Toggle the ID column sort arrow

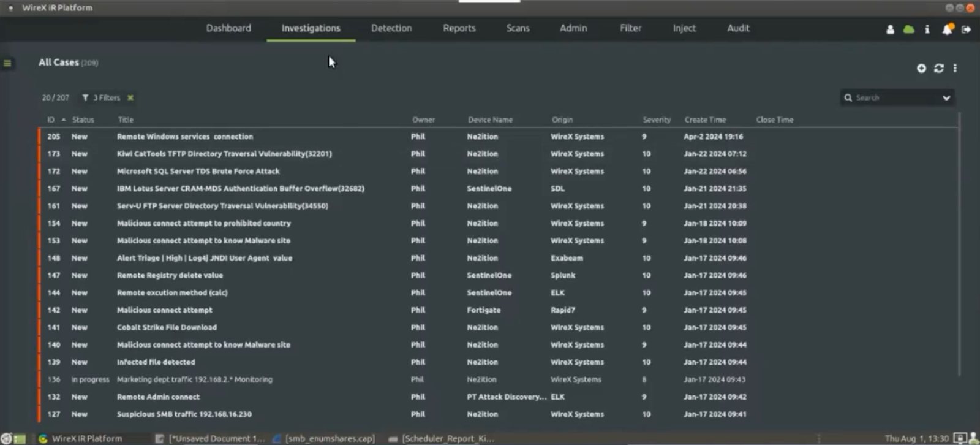63,120
